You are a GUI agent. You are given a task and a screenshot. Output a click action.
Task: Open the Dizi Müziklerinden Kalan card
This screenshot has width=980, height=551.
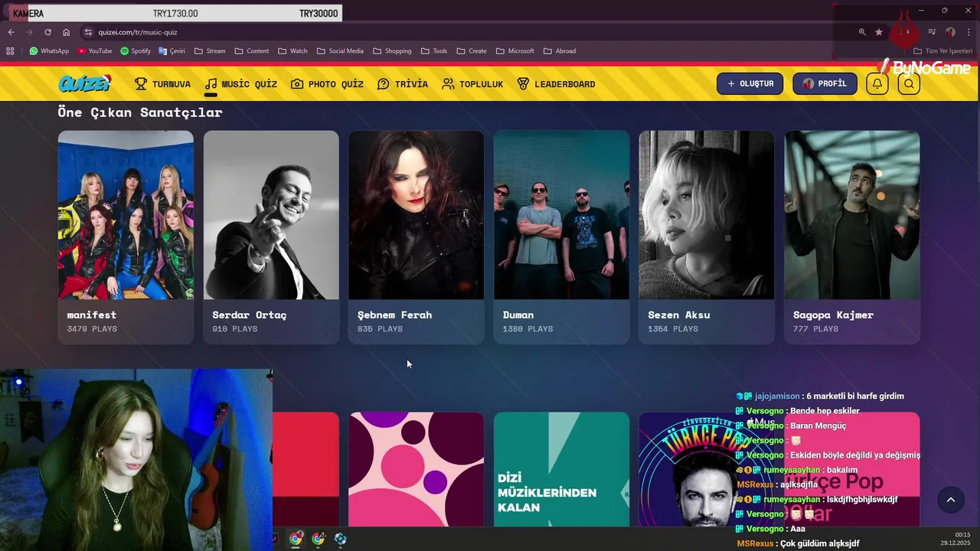[x=561, y=469]
